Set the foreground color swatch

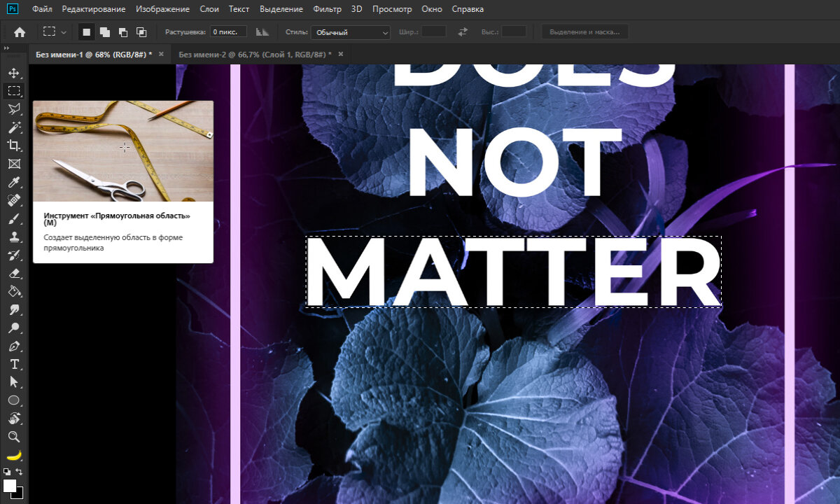click(x=10, y=485)
